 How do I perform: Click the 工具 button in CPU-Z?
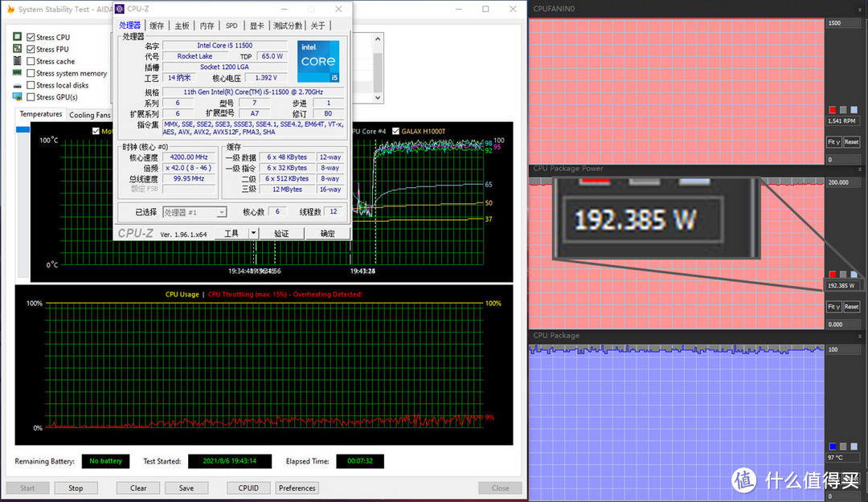231,233
